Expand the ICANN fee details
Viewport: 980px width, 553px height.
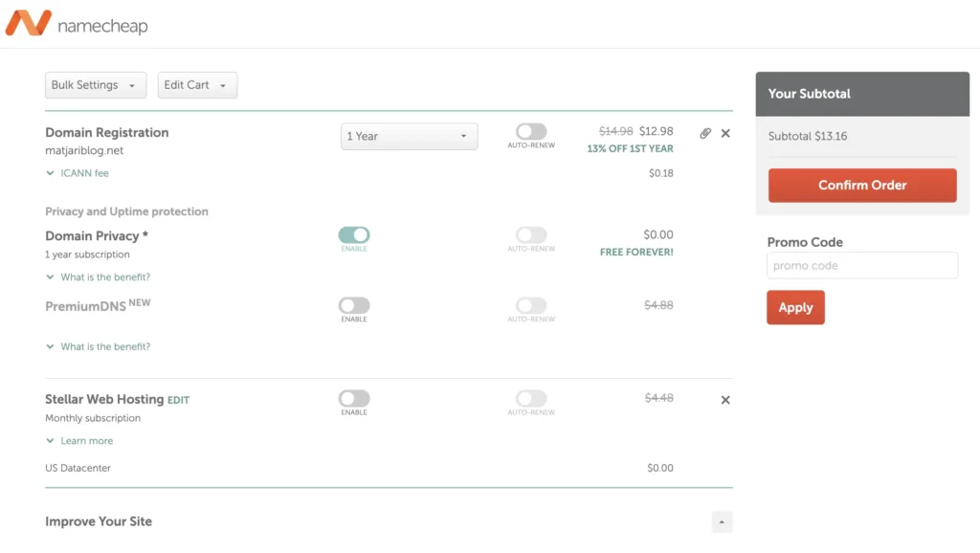[78, 173]
